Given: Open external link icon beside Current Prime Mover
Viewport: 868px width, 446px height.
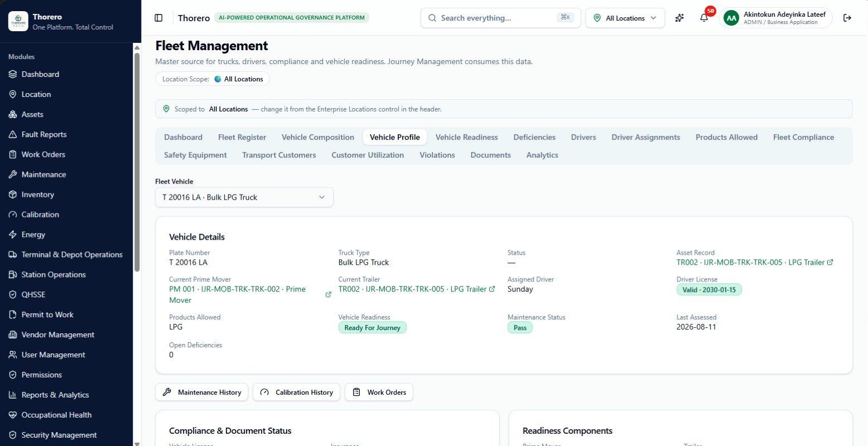Looking at the screenshot, I should [x=329, y=294].
